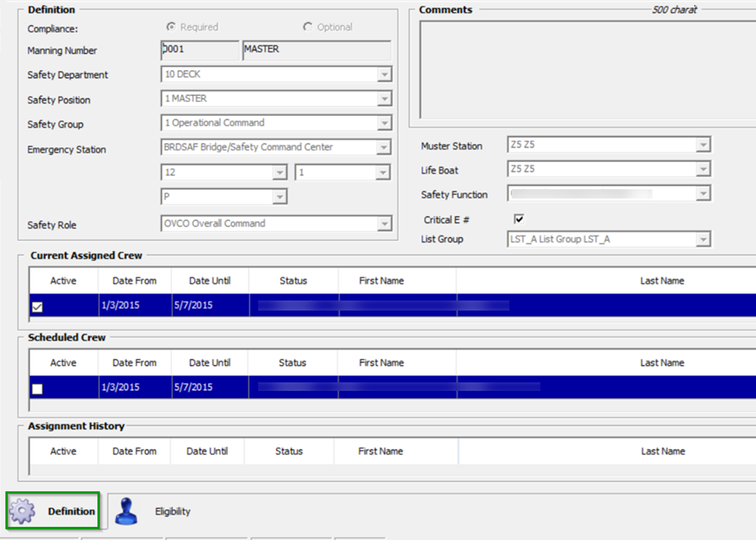Uncheck Active for the Current Assigned Crew row
This screenshot has height=540, width=756.
(36, 307)
